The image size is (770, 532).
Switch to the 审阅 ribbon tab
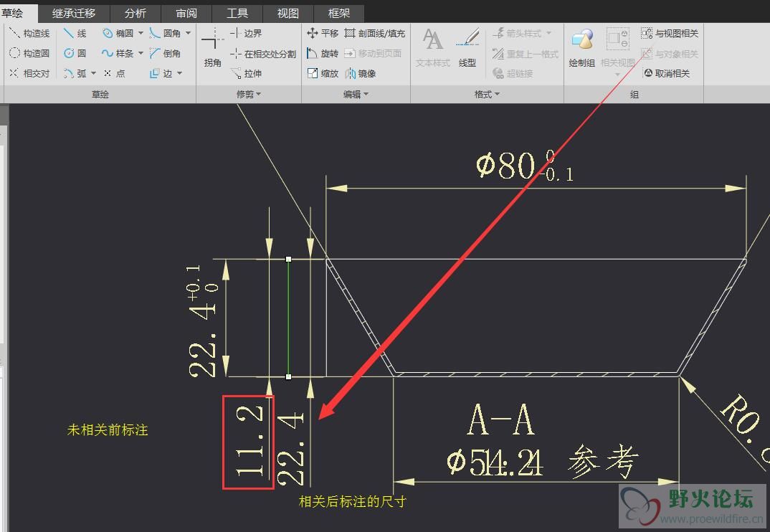186,13
